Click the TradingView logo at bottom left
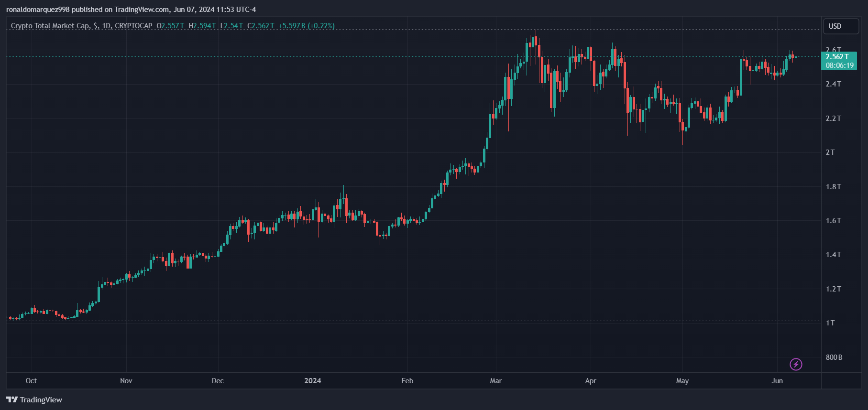The width and height of the screenshot is (868, 410). tap(34, 399)
